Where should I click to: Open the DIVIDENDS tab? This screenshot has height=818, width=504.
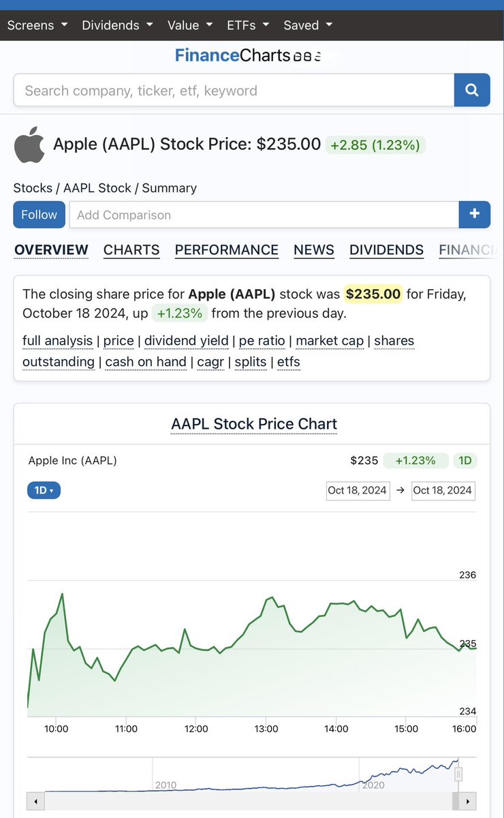pyautogui.click(x=386, y=250)
